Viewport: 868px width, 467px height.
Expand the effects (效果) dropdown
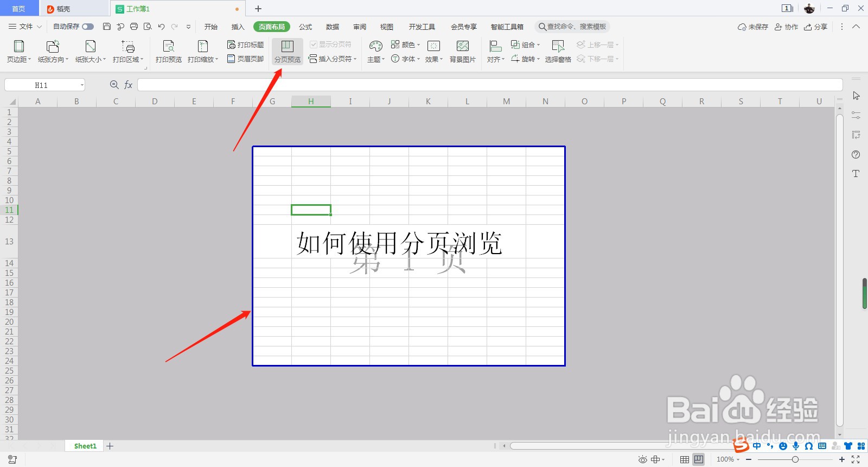click(442, 59)
